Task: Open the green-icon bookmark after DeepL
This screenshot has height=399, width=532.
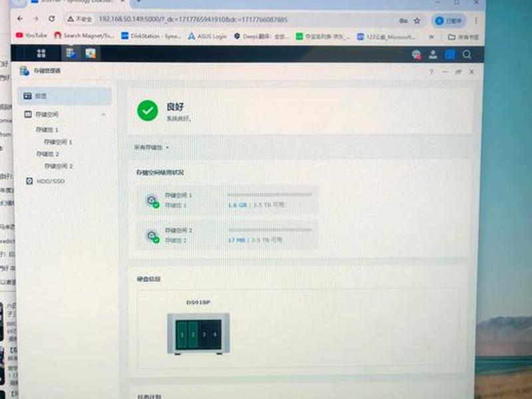Action: point(323,37)
